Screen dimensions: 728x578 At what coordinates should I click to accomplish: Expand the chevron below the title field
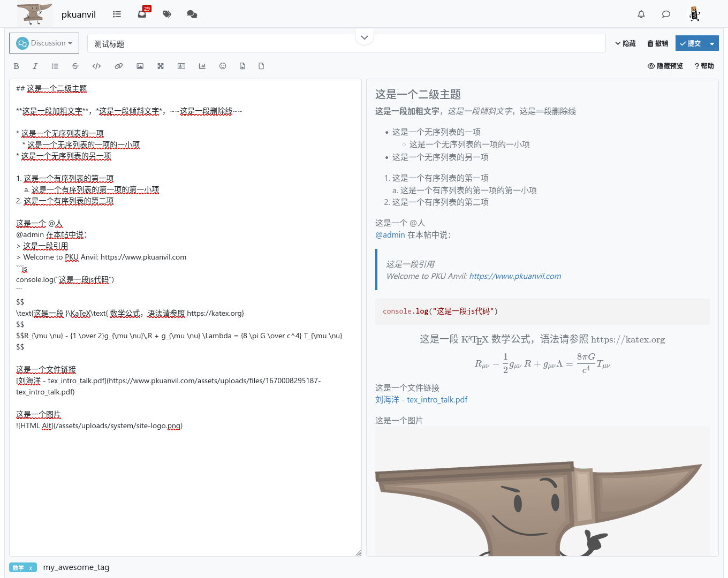click(x=365, y=37)
